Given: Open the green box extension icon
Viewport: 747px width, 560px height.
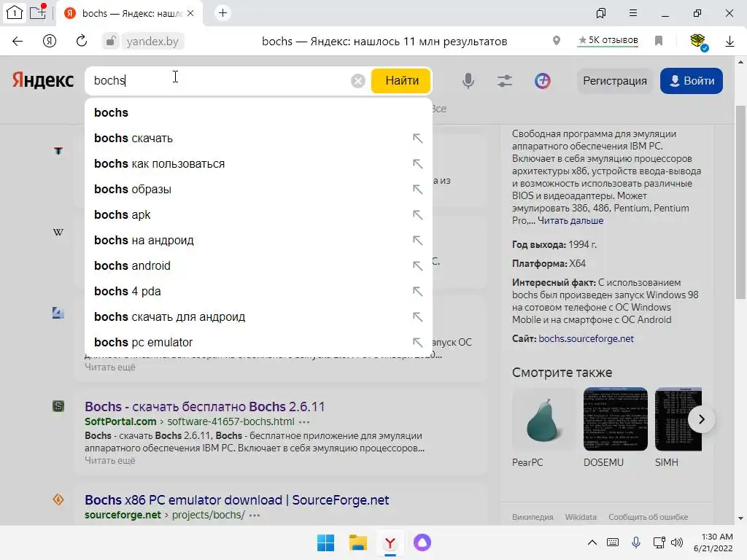Looking at the screenshot, I should click(698, 42).
